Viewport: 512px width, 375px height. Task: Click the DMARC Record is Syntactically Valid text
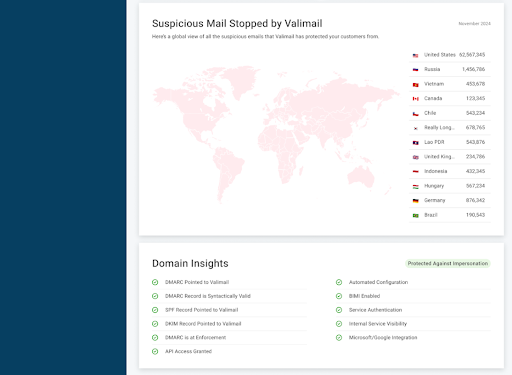tap(208, 296)
